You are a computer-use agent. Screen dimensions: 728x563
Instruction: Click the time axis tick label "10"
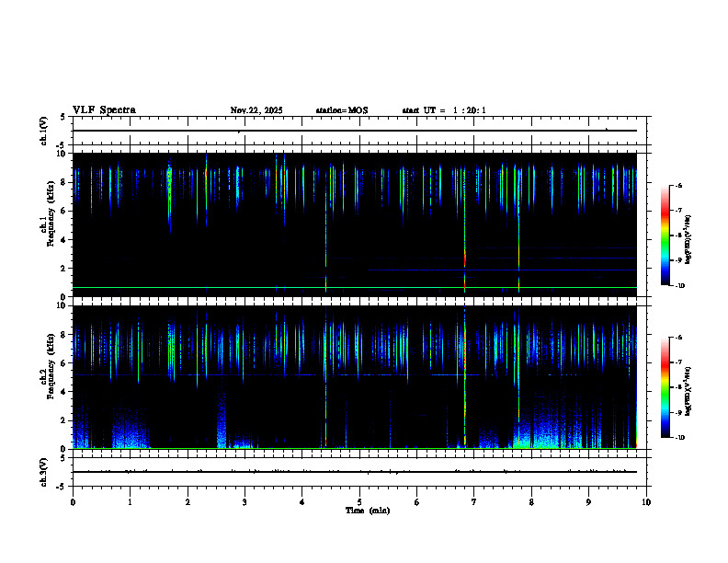(x=646, y=502)
